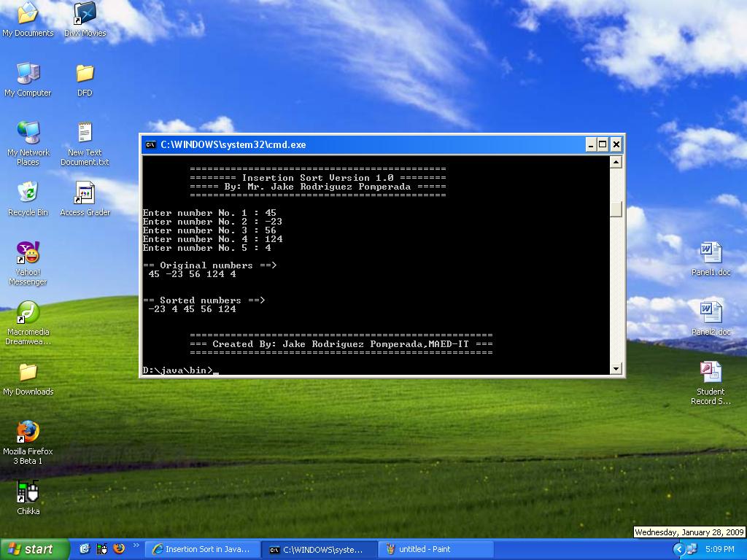The height and width of the screenshot is (560, 747).
Task: Maximize the cmd.exe window
Action: 603,145
